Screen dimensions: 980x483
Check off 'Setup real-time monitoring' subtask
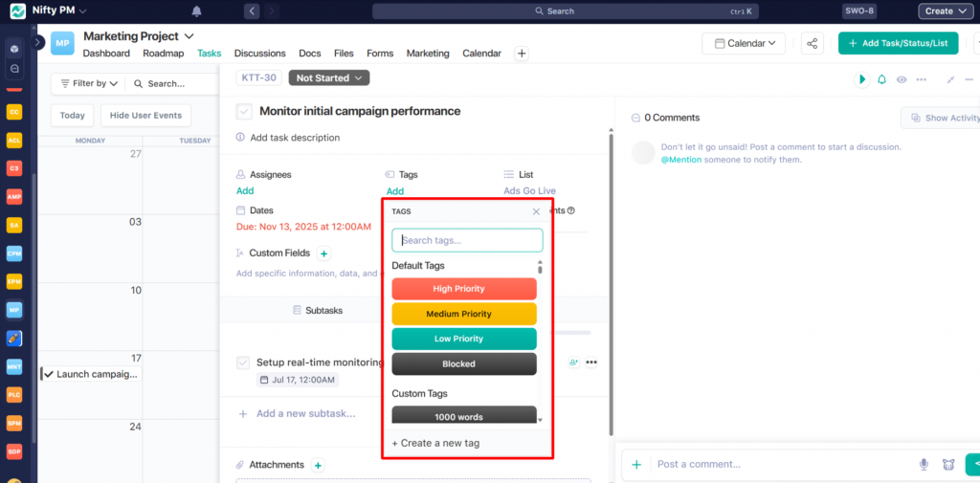pos(243,362)
